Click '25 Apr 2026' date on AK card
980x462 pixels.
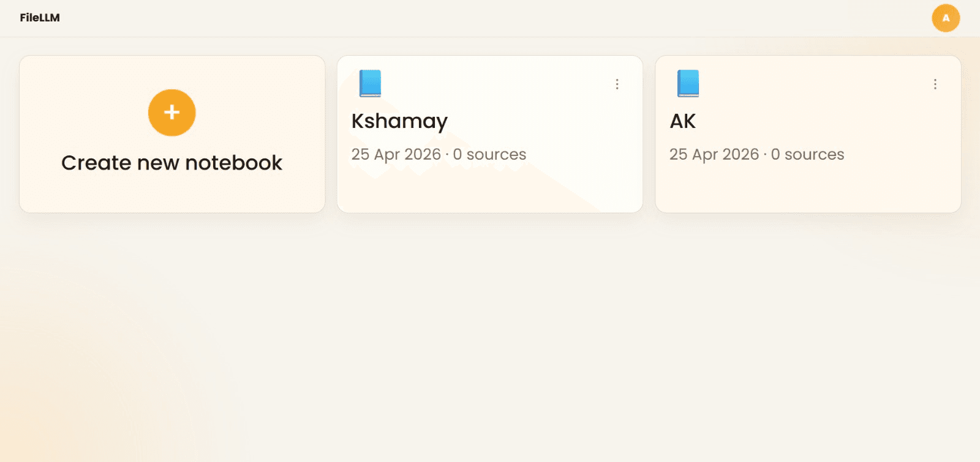click(714, 154)
